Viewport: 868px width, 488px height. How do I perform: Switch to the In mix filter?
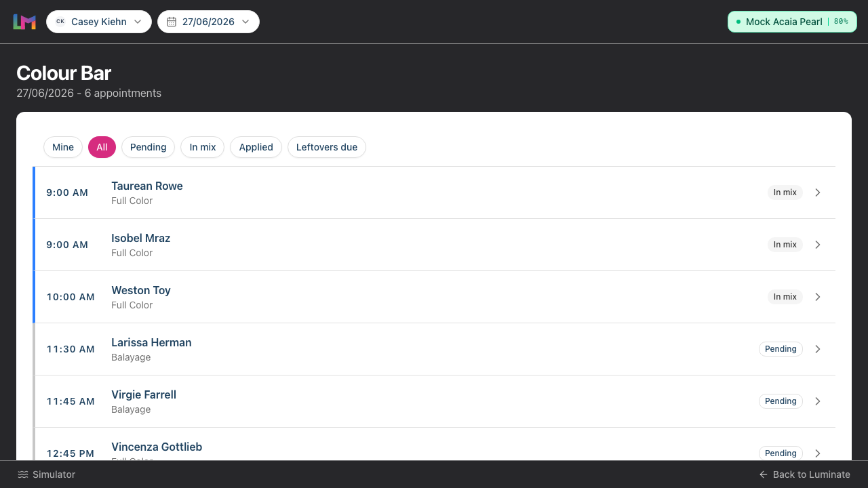(x=202, y=147)
